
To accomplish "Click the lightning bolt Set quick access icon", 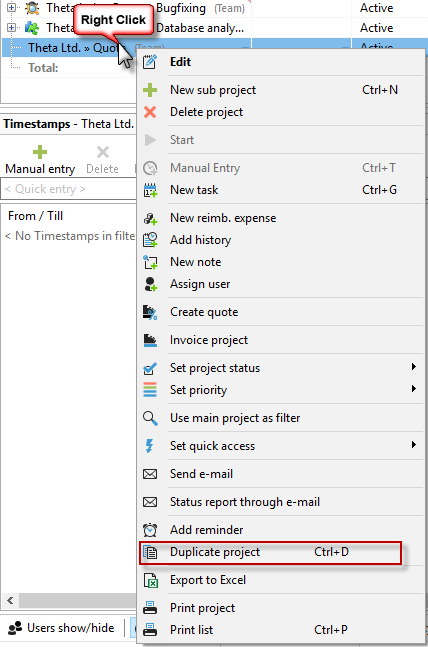I will pyautogui.click(x=149, y=446).
